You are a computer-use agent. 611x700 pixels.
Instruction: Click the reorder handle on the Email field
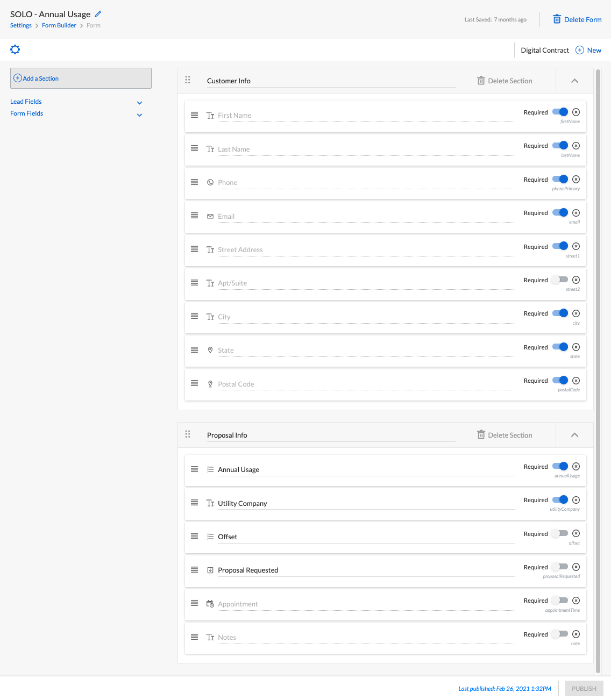point(195,216)
